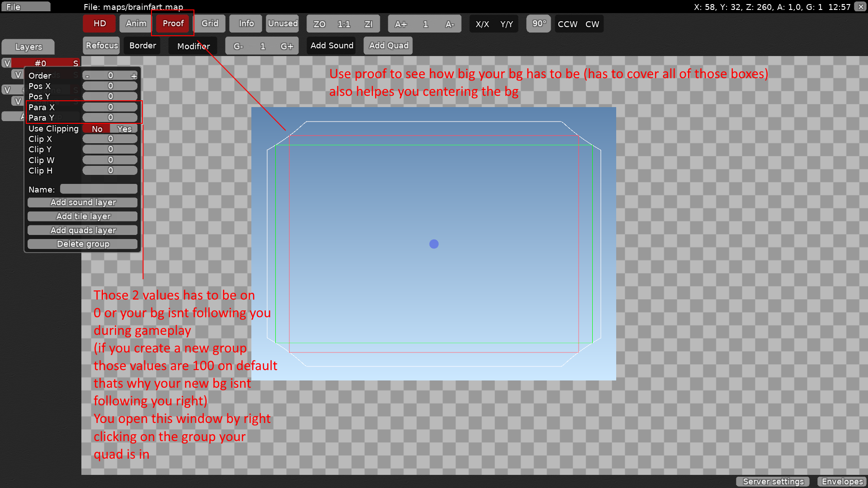Click the ZI zoom in button
The image size is (868, 488).
[x=368, y=24]
